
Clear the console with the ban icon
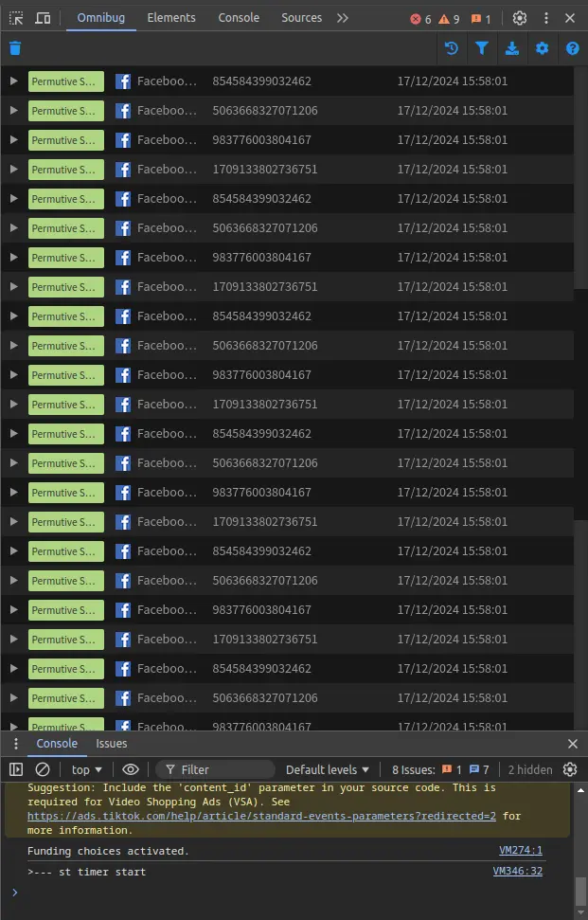pos(43,769)
